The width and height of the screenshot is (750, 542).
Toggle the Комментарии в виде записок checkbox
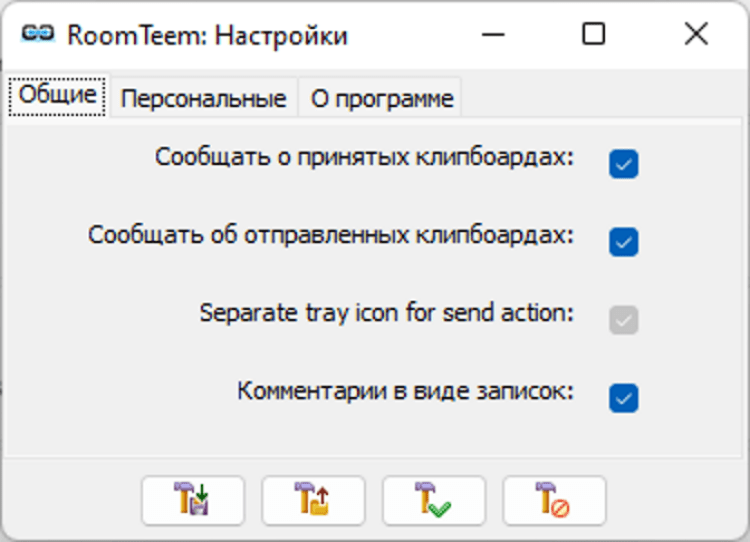click(623, 398)
